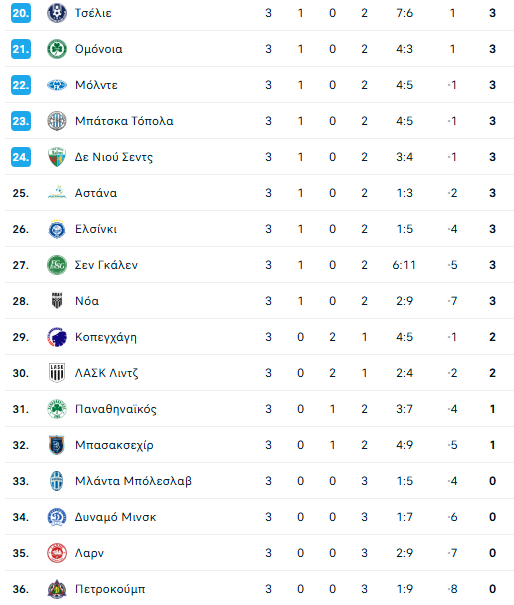The height and width of the screenshot is (605, 514).
Task: Click the Τσέλιε team crest icon
Action: point(57,13)
